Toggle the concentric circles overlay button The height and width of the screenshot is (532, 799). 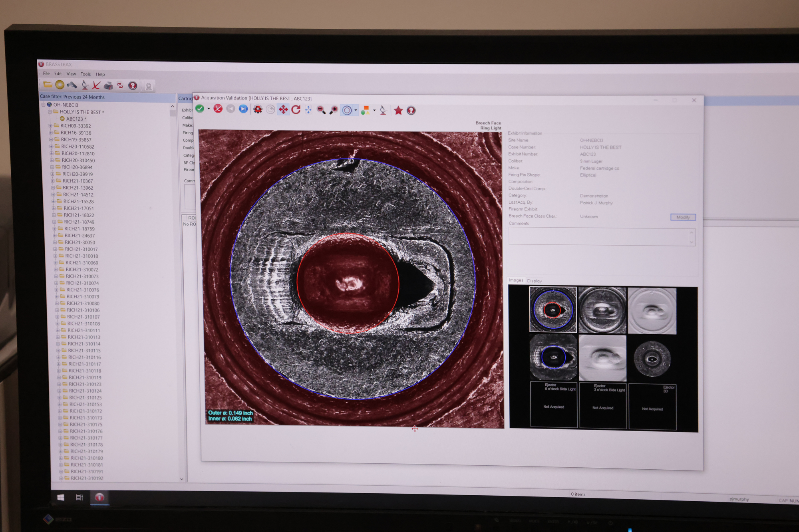point(347,111)
